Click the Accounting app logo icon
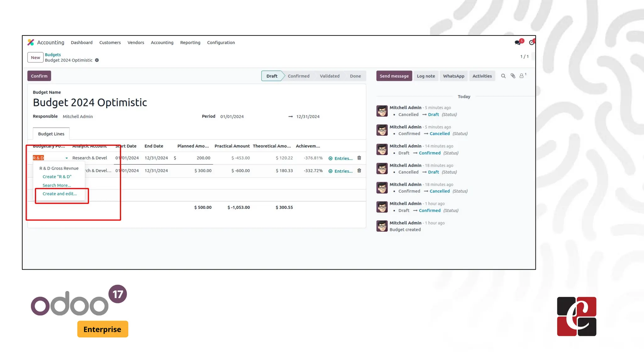Image resolution: width=644 pixels, height=362 pixels. (31, 42)
